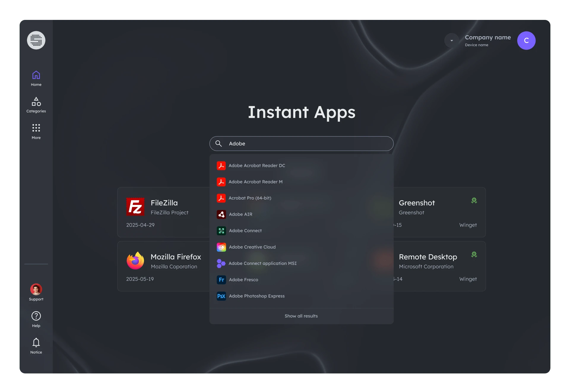Click the app logo at top of sidebar
Image resolution: width=570 pixels, height=392 pixels.
(x=36, y=40)
